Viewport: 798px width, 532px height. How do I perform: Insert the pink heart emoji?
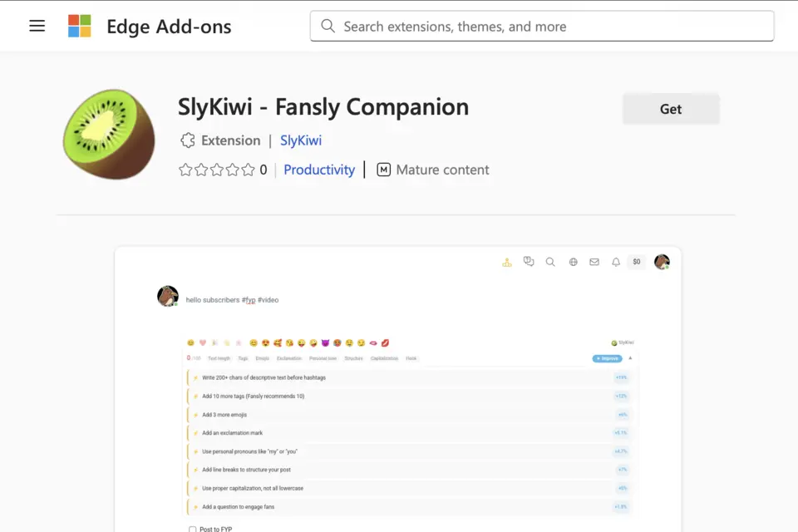(x=203, y=342)
